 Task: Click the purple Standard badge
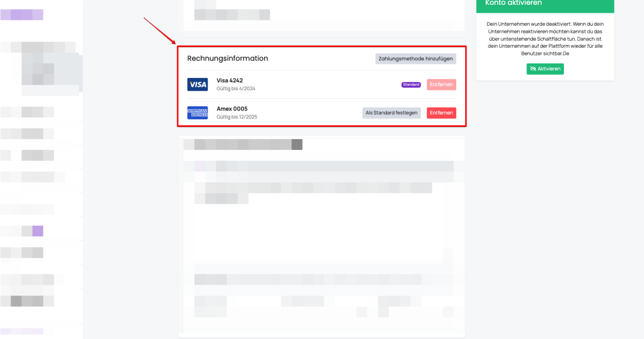(411, 85)
